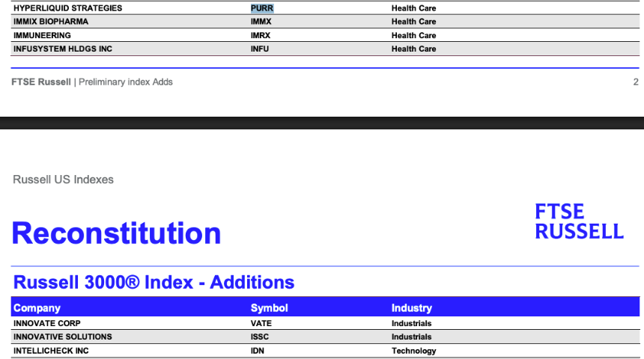Click Russell 3000 Index Additions title
This screenshot has height=359, width=644.
coord(154,282)
